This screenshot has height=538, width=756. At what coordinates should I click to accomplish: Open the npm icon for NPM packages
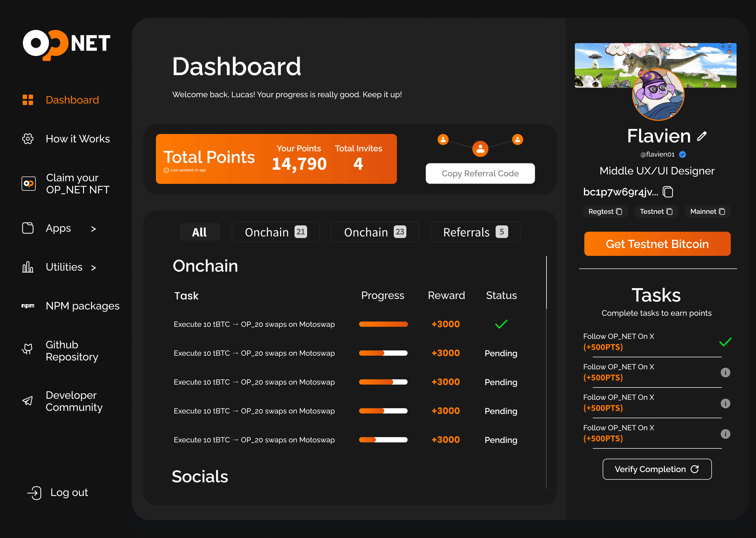point(28,306)
